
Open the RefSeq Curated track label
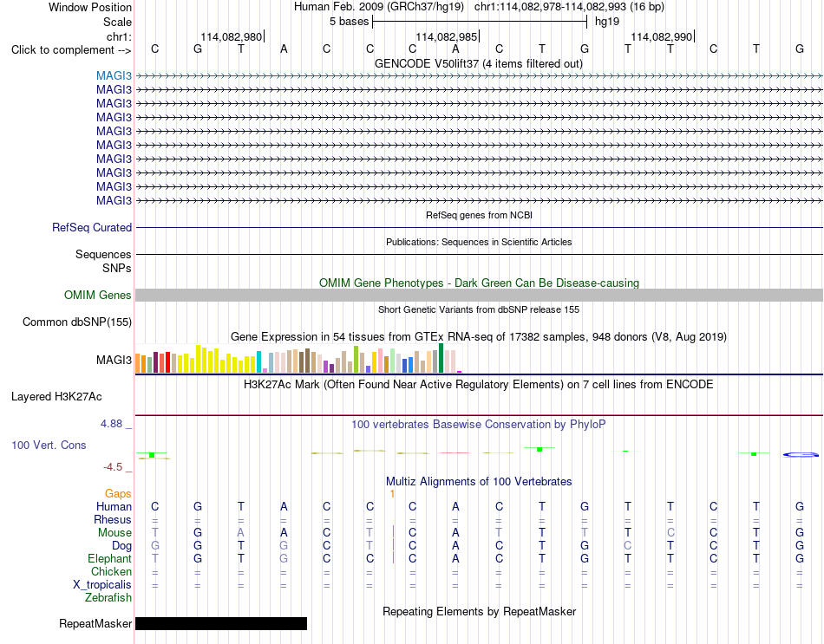[92, 227]
